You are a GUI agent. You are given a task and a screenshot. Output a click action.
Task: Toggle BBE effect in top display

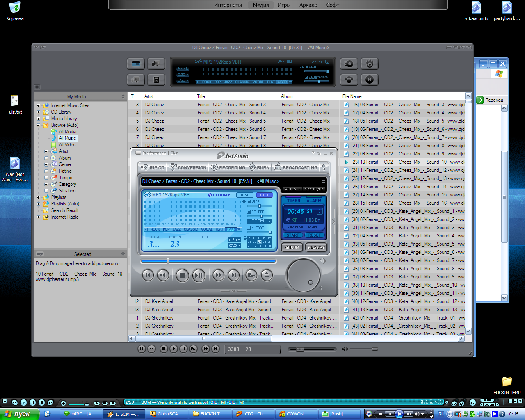[306, 67]
